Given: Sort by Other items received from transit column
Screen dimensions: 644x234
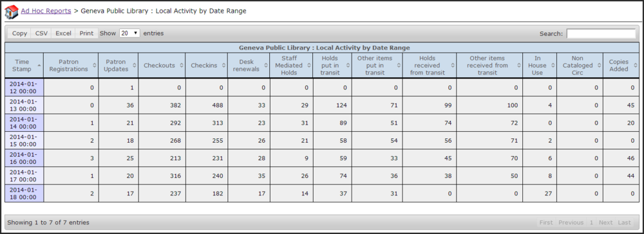Looking at the screenshot, I should (x=489, y=65).
